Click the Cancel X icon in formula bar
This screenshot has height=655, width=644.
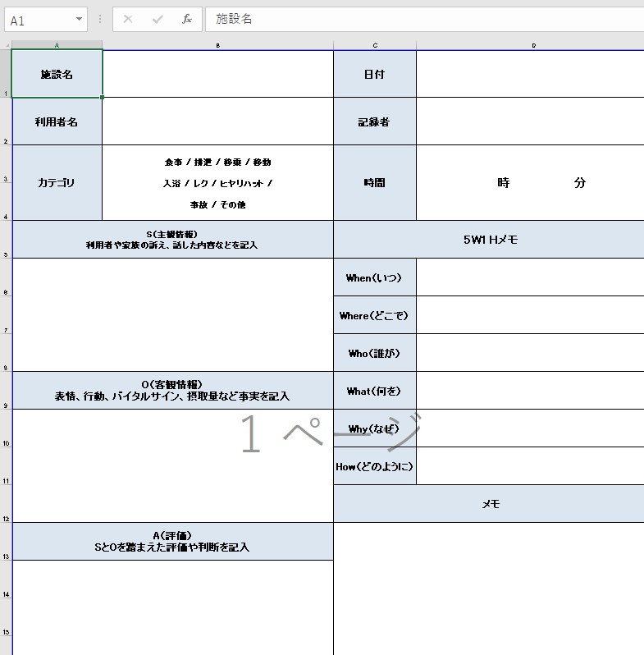[x=128, y=19]
